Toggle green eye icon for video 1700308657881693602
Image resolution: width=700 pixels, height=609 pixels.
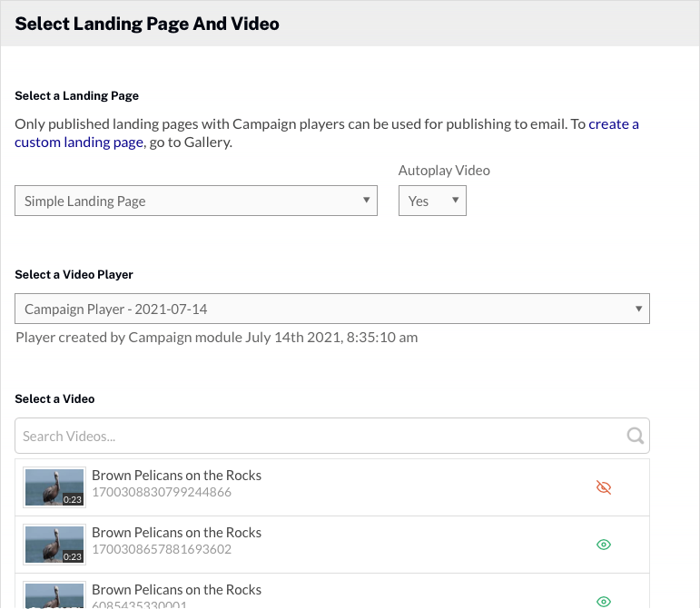click(x=604, y=545)
